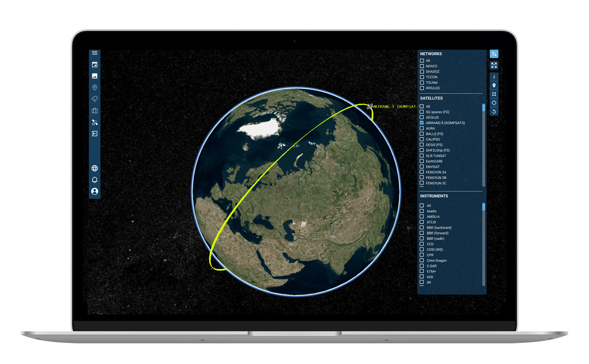Click the reset view icon
The image size is (589, 364).
click(494, 111)
